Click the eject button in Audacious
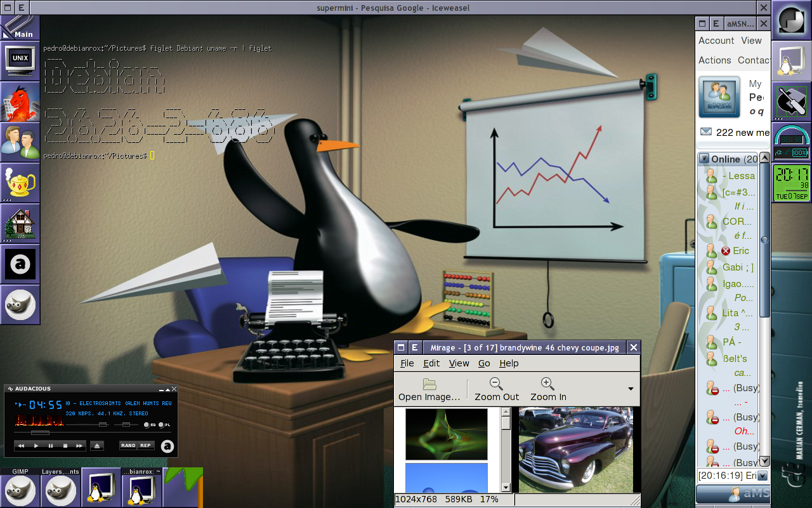812x508 pixels. pyautogui.click(x=96, y=446)
